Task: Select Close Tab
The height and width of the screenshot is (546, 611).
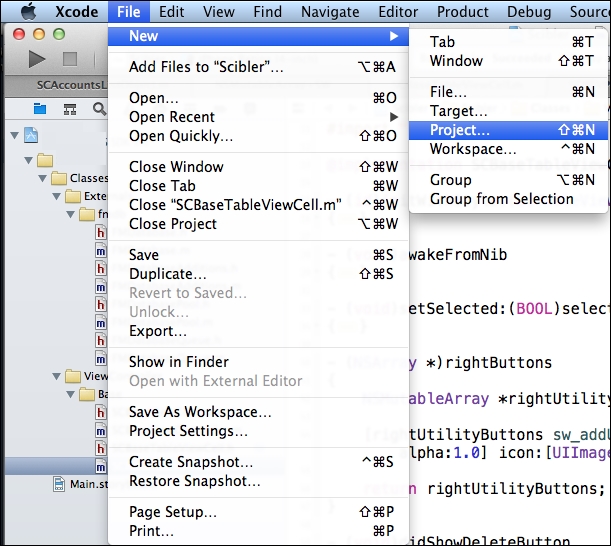Action: tap(258, 186)
